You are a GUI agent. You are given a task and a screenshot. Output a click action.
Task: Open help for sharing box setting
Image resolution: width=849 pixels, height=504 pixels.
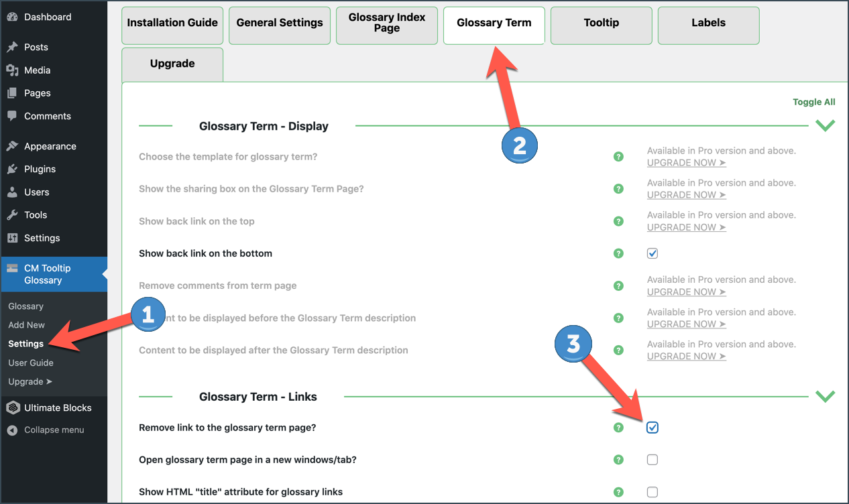(x=618, y=188)
